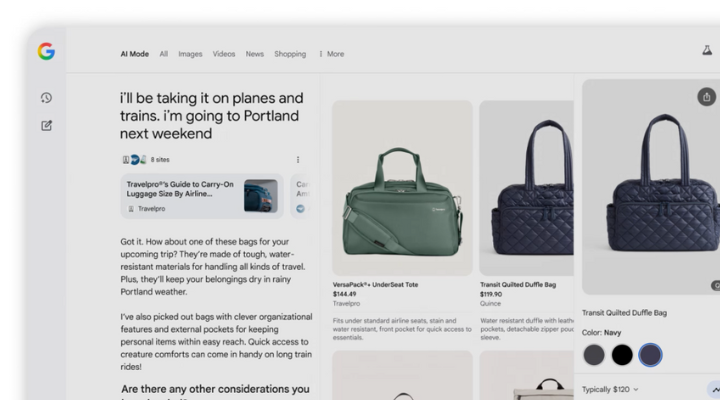Share the Transit Quilted Duffle Bag
720x400 pixels.
point(707,97)
